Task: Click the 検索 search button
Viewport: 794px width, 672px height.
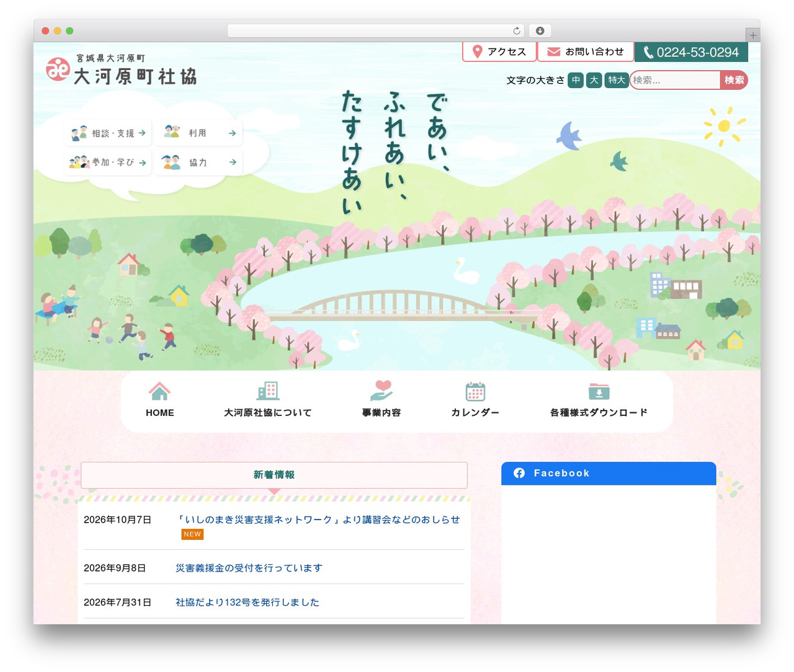Action: [x=734, y=80]
